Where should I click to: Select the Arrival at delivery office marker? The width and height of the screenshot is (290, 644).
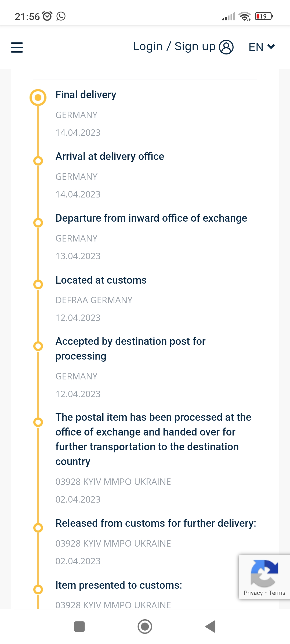pos(38,161)
